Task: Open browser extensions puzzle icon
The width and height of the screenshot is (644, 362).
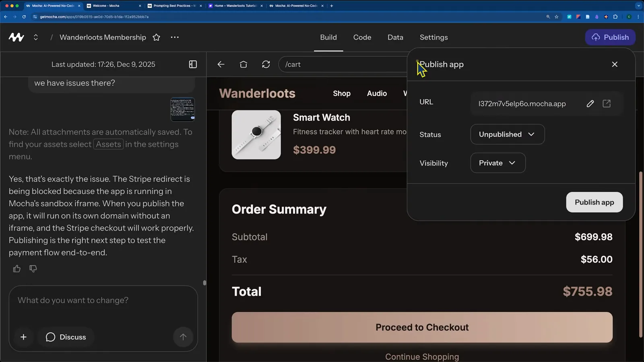Action: [x=615, y=17]
